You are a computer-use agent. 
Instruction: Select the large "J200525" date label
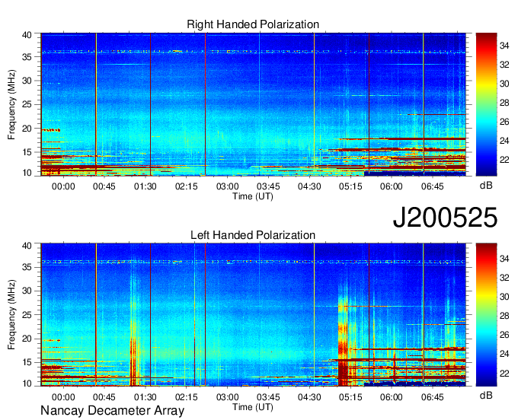(445, 218)
